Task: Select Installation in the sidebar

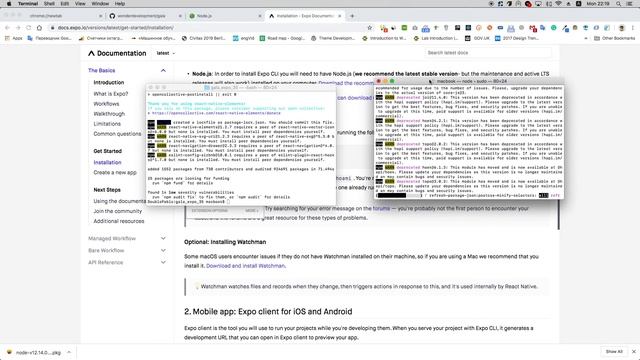Action: (x=107, y=162)
